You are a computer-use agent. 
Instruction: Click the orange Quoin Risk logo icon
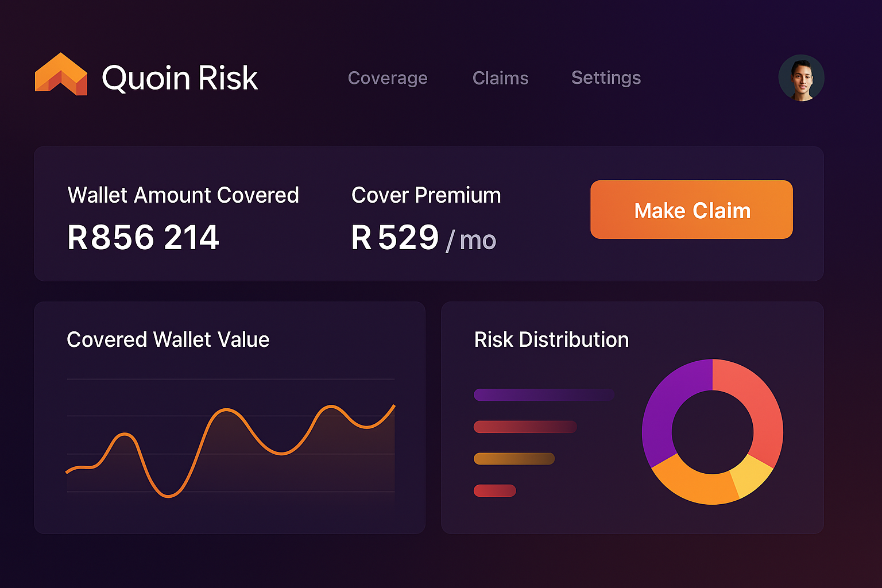(x=61, y=74)
